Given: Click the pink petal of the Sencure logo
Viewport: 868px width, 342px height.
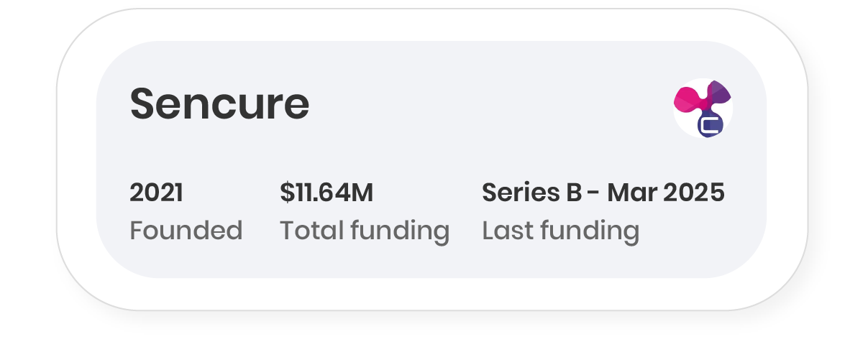Looking at the screenshot, I should pos(687,101).
